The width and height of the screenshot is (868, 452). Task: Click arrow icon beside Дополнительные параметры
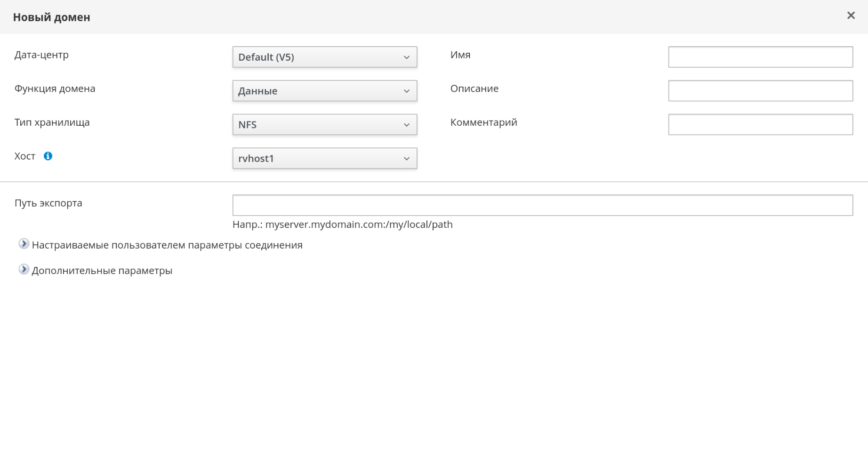coord(24,269)
